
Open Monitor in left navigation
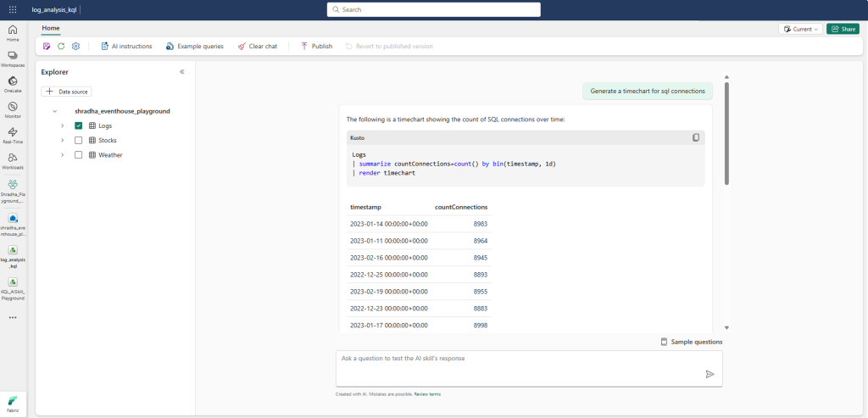[13, 109]
